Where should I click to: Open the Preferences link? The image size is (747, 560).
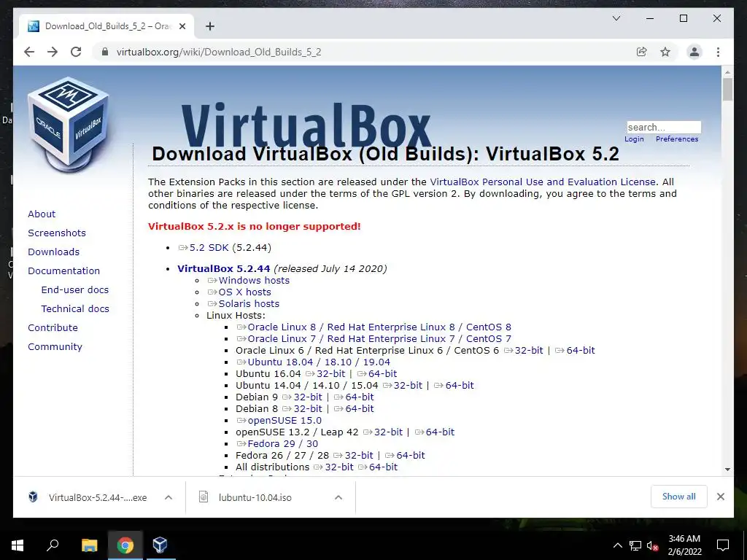677,139
